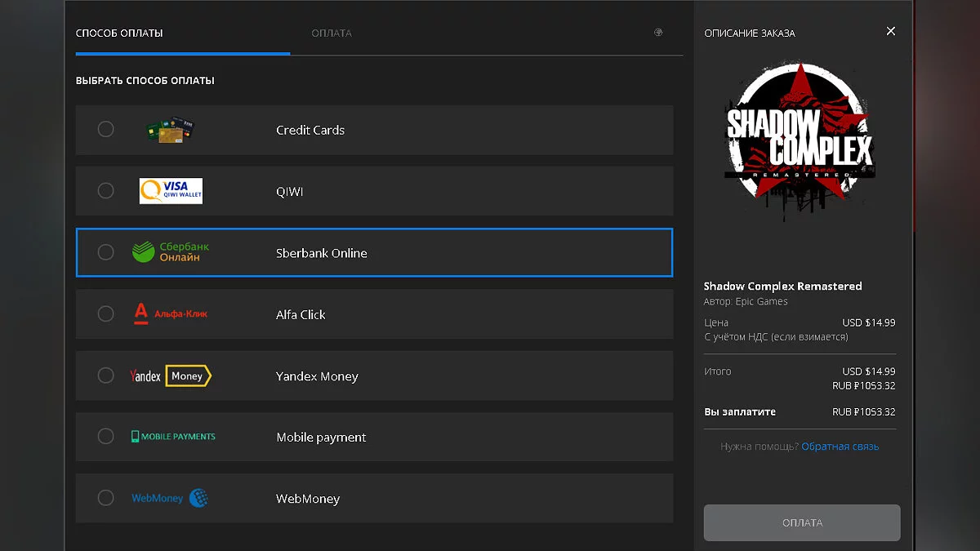Click the Alfa-Click red logo

pyautogui.click(x=170, y=313)
